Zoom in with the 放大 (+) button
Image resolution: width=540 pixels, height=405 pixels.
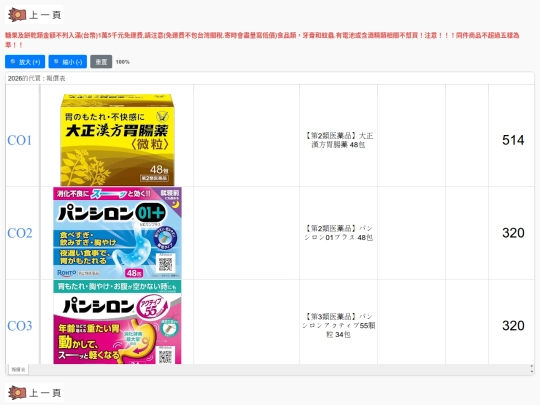point(25,62)
